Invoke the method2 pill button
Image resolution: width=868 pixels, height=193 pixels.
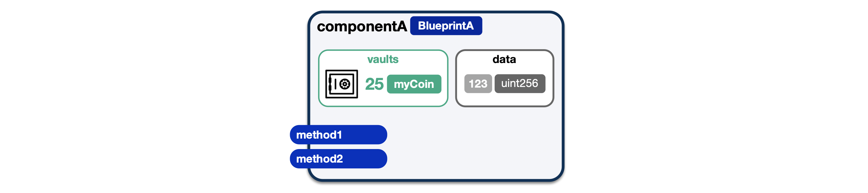coord(338,158)
